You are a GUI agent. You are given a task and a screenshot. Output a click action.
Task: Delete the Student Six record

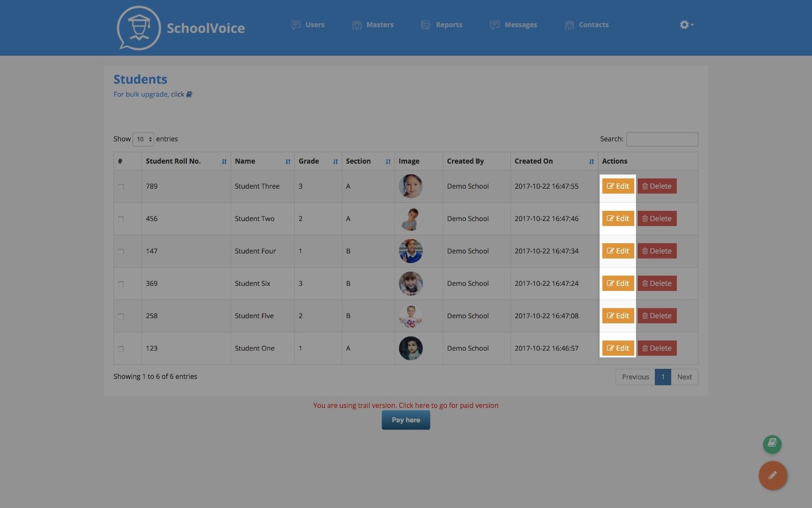coord(657,284)
